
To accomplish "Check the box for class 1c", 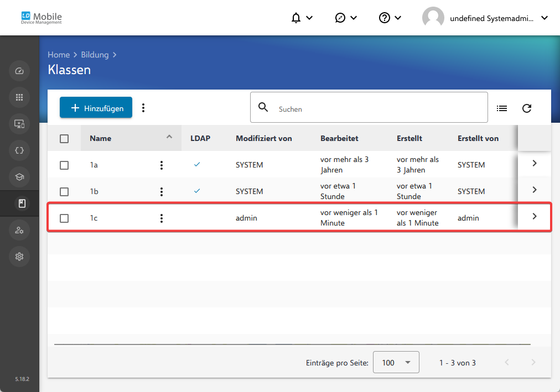I will pos(64,218).
